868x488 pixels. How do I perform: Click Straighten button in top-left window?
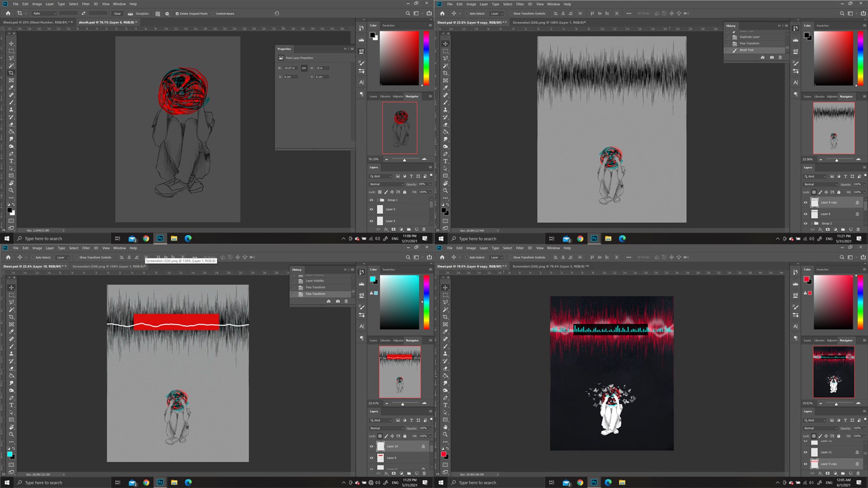coord(138,13)
